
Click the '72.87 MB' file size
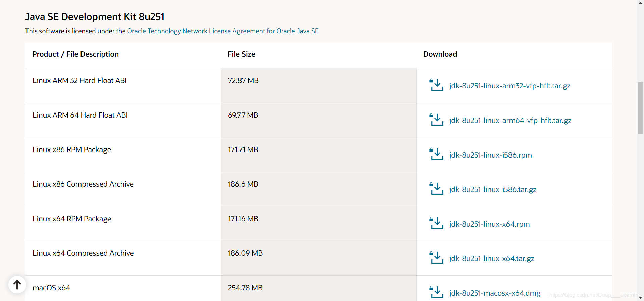[243, 80]
